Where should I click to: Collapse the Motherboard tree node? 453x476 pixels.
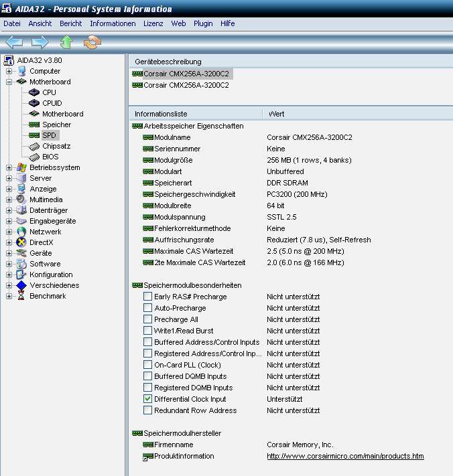coord(9,82)
